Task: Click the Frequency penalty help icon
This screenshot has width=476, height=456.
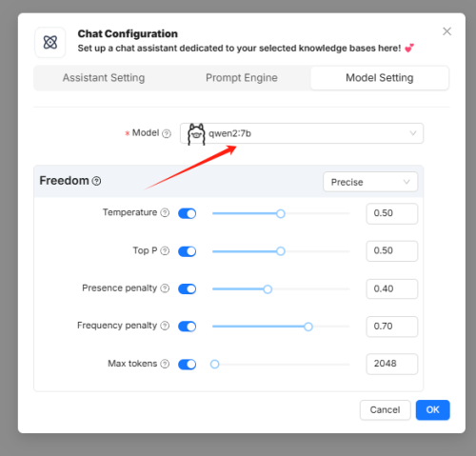Action: 165,326
